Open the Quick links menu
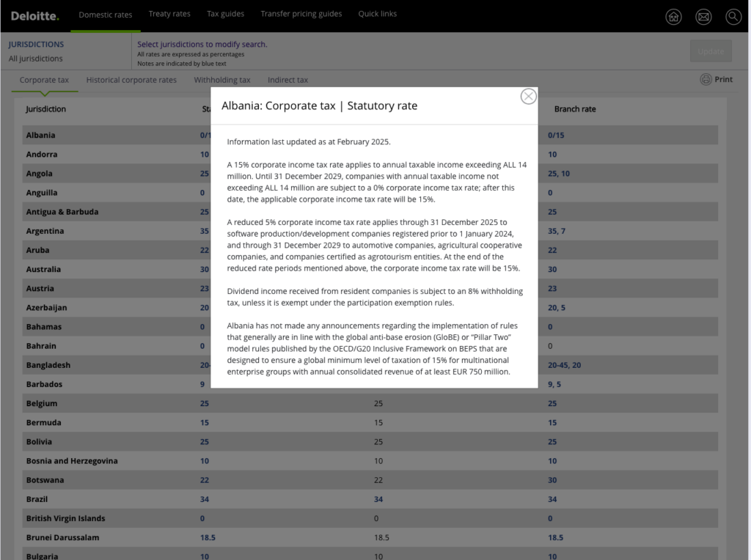Viewport: 751px width, 560px height. click(378, 14)
